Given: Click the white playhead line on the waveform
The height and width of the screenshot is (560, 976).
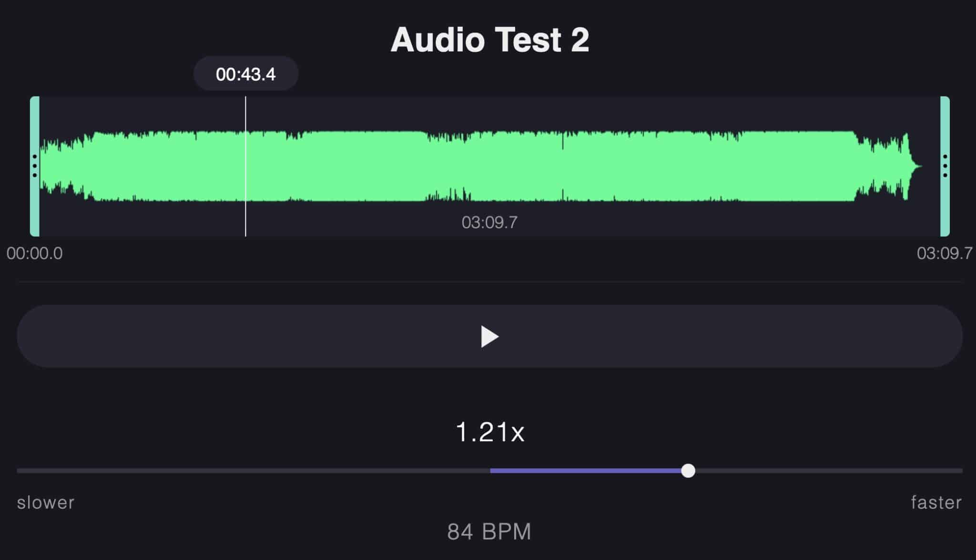Looking at the screenshot, I should pyautogui.click(x=245, y=166).
